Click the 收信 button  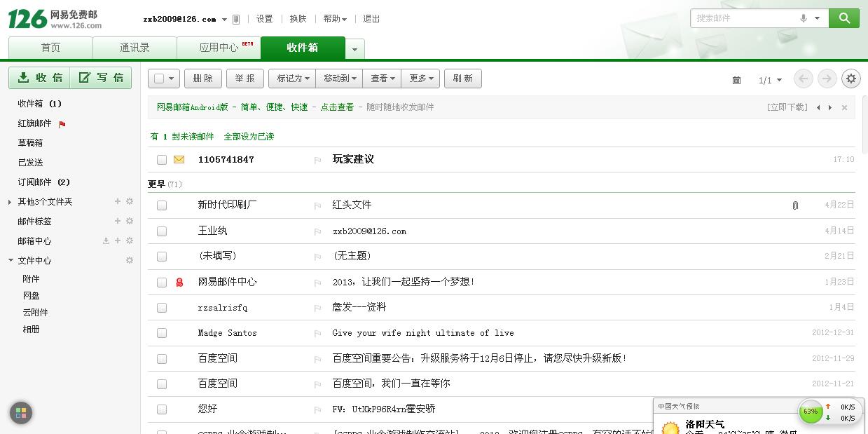[39, 78]
